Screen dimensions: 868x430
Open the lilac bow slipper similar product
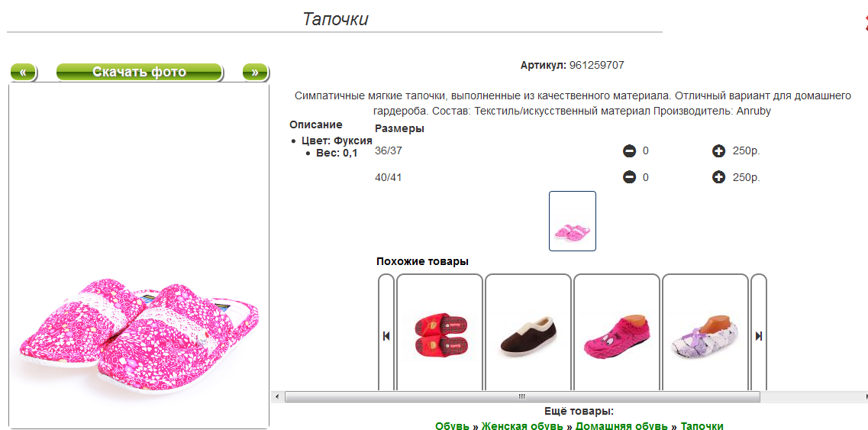[x=706, y=335]
